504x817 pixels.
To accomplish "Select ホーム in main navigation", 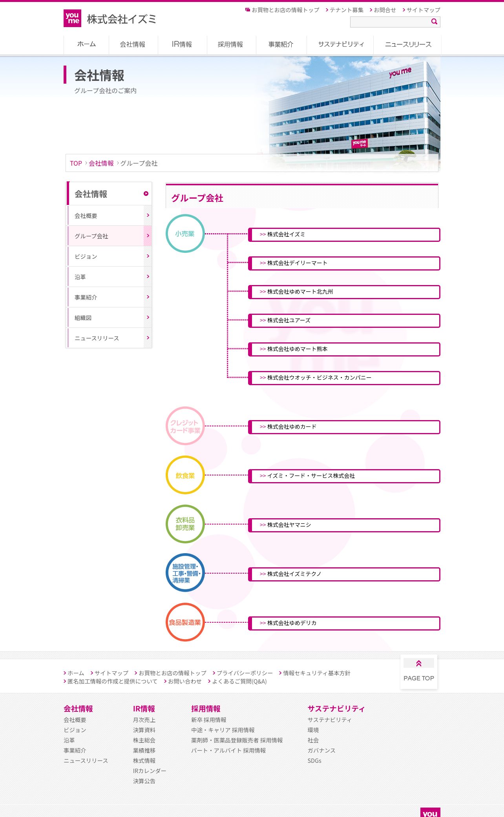I will coord(86,44).
